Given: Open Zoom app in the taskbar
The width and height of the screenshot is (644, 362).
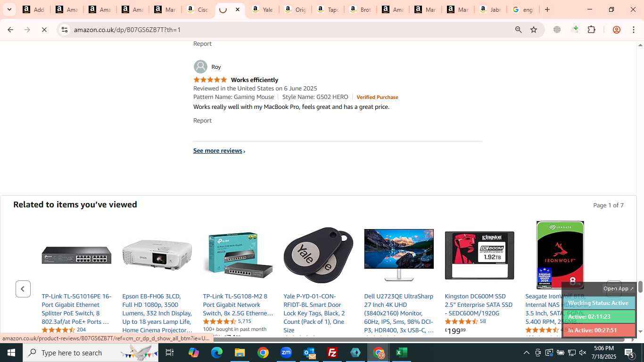Looking at the screenshot, I should pos(286,353).
